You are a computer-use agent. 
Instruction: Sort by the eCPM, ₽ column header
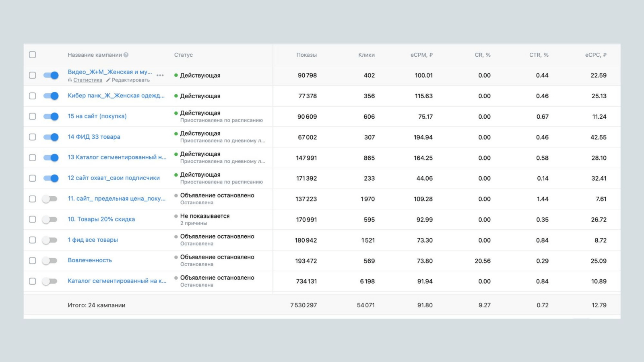(x=421, y=55)
